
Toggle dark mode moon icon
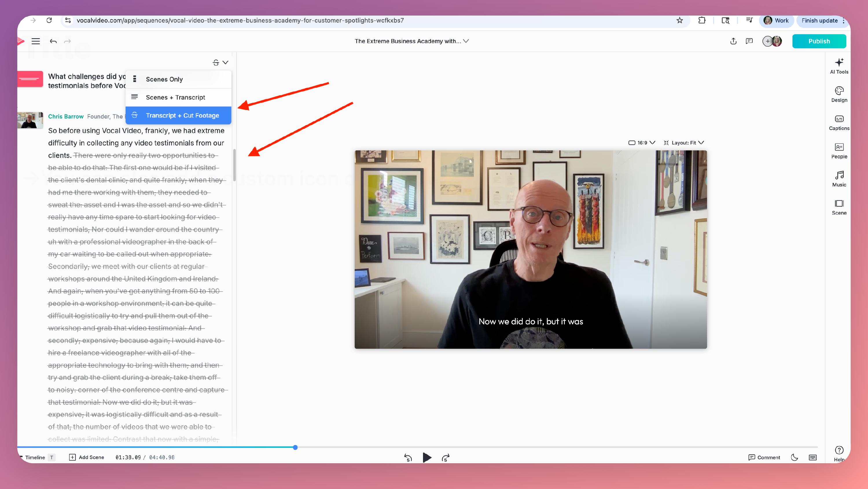(794, 457)
